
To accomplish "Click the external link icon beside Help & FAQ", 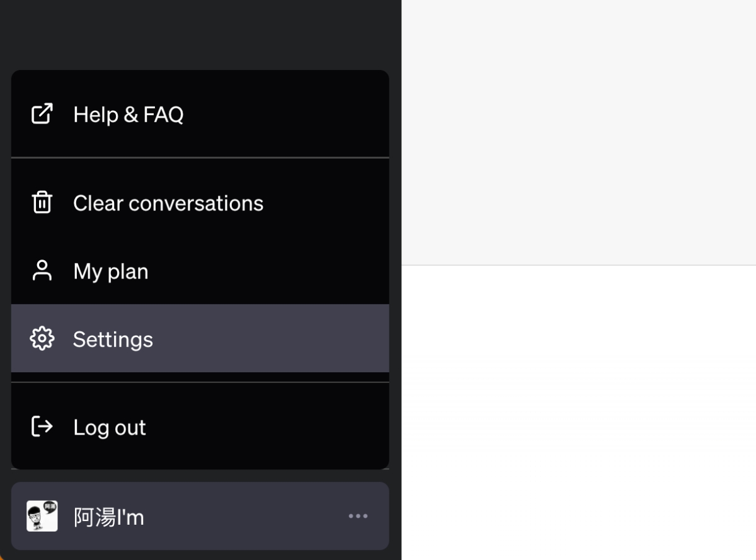I will [x=42, y=114].
